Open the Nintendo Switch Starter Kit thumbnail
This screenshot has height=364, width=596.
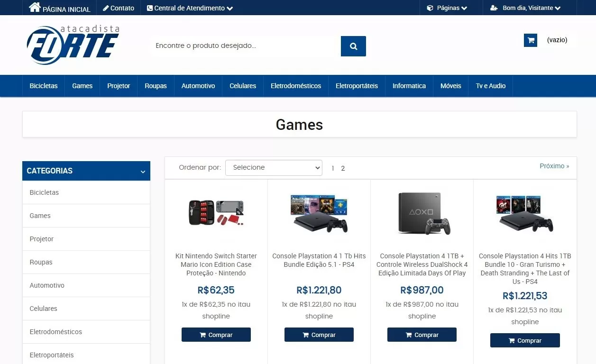coord(216,213)
